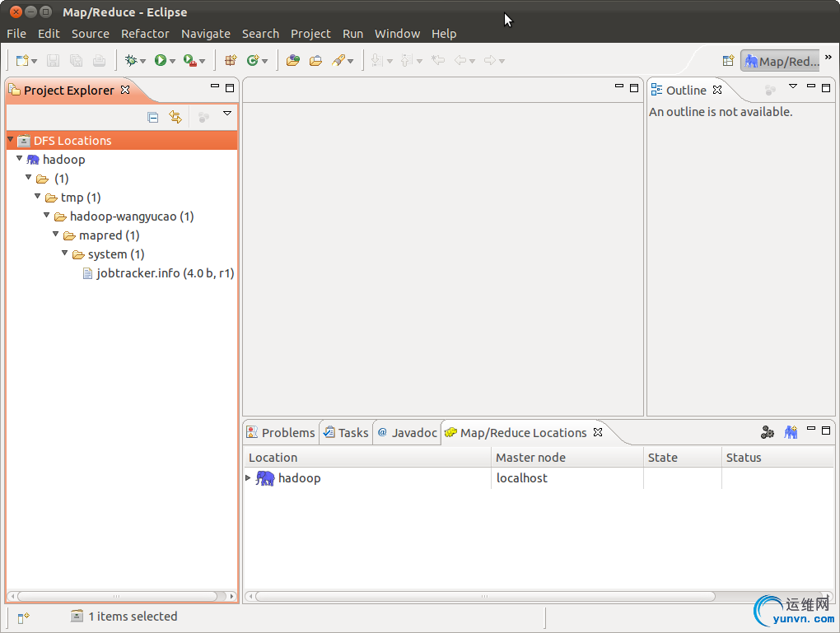Open the Help menu
Image resolution: width=840 pixels, height=633 pixels.
pos(444,34)
